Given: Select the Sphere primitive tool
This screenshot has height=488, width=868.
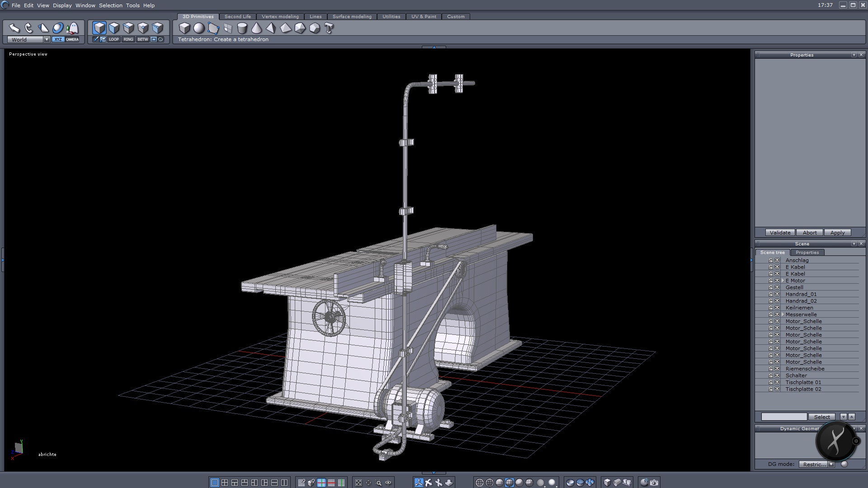Looking at the screenshot, I should click(x=199, y=28).
